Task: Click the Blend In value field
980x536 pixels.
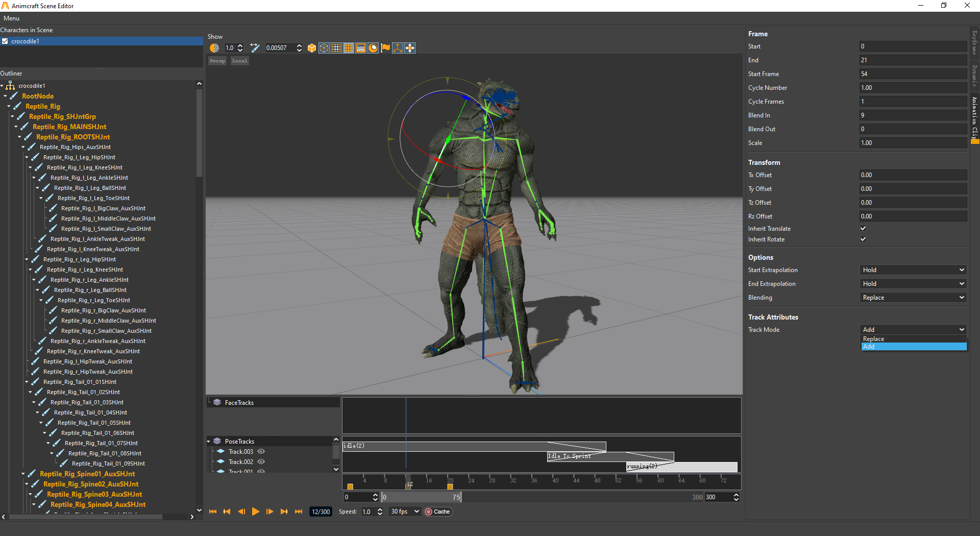Action: coord(913,115)
